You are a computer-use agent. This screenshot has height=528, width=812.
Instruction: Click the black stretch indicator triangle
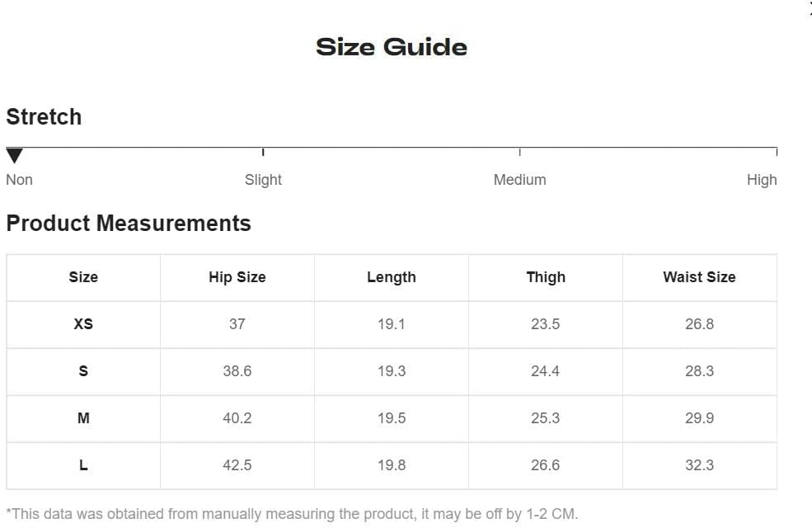tap(15, 155)
